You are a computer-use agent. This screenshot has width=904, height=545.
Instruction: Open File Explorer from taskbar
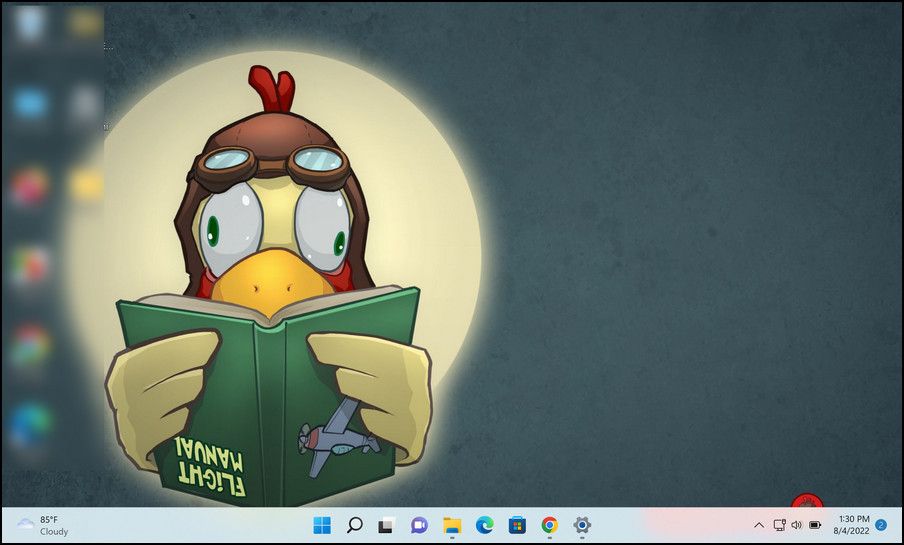coord(452,525)
